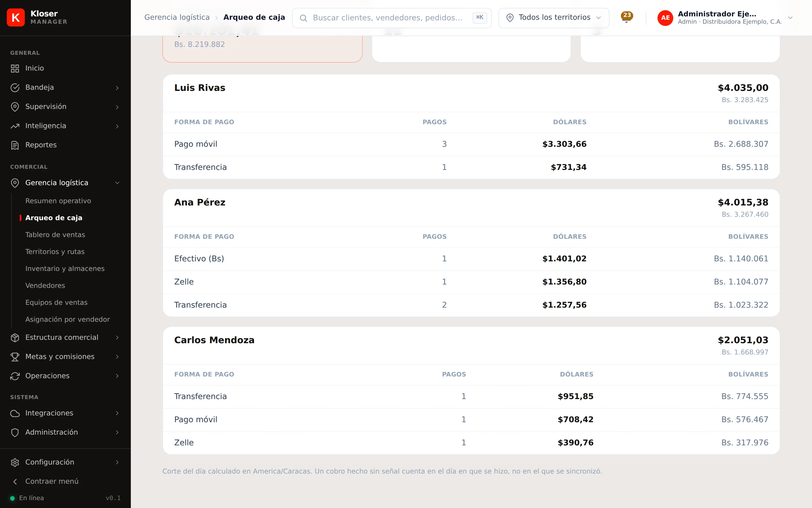Click the En línea status indicator
The height and width of the screenshot is (508, 812).
tap(27, 498)
